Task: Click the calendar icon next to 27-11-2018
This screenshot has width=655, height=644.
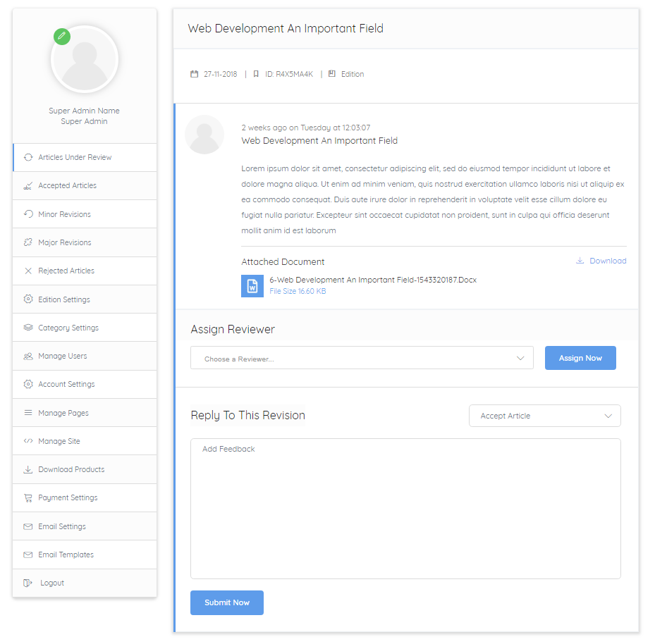Action: click(x=195, y=74)
